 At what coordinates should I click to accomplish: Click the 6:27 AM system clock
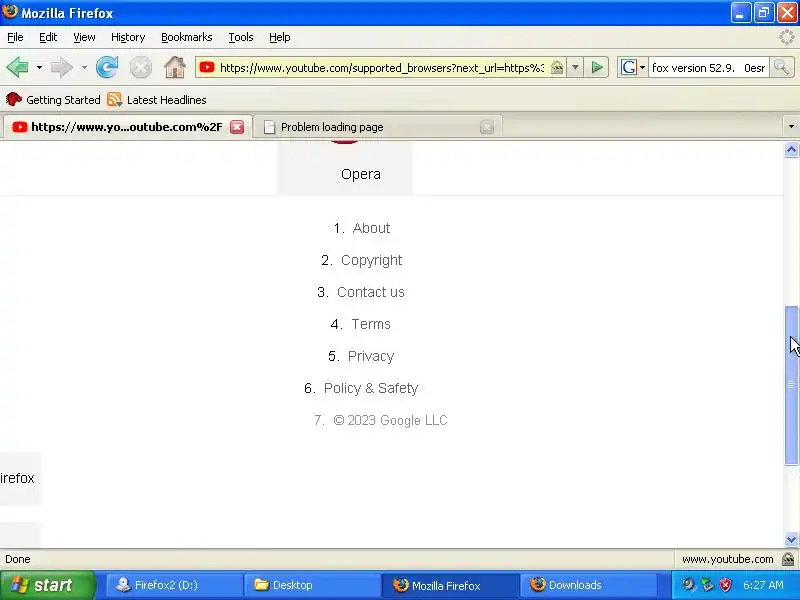(x=763, y=585)
